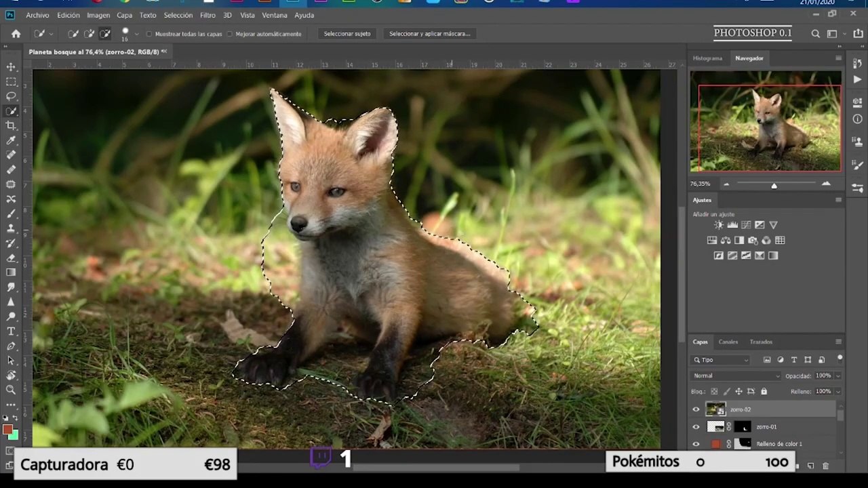Switch to the Histograma tab
Viewport: 868px width, 488px height.
[x=707, y=58]
